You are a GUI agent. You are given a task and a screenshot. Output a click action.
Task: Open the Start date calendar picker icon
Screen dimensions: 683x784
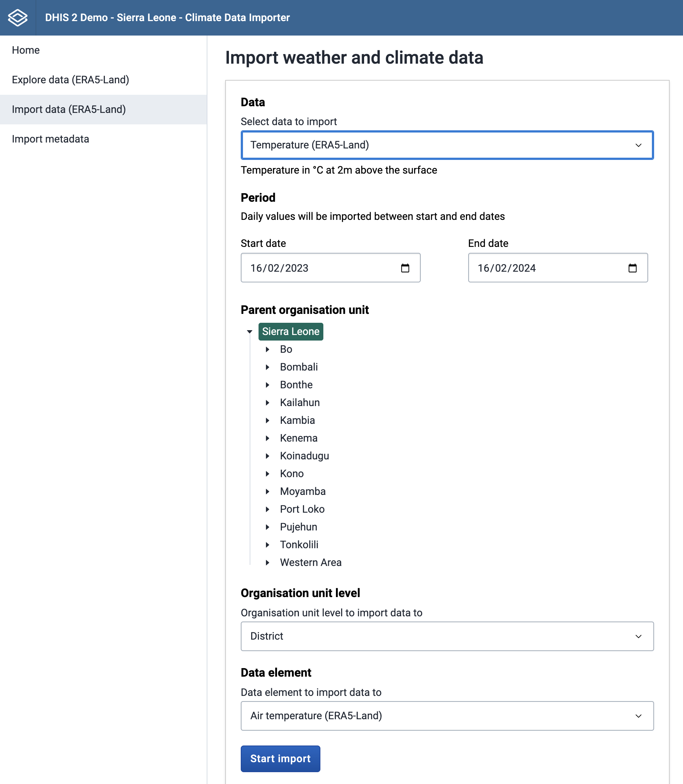[x=405, y=268]
